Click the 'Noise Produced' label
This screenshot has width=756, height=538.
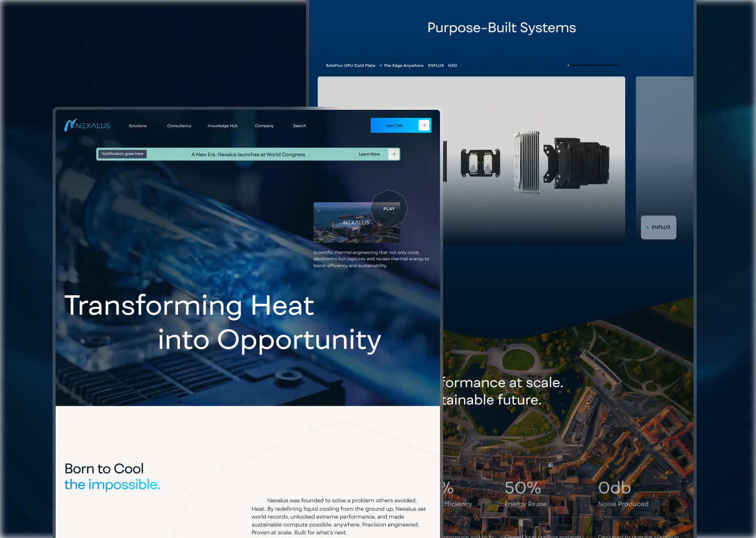[623, 504]
